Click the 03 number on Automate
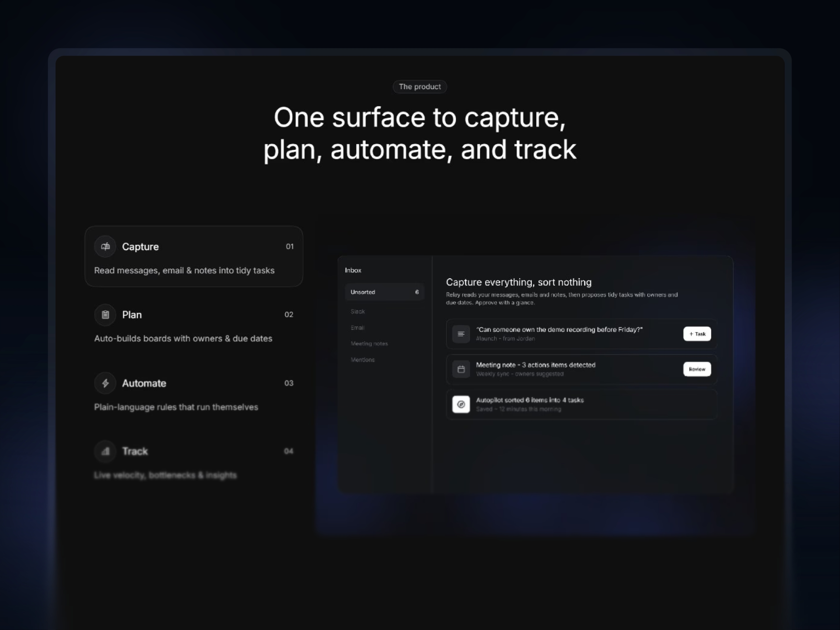Screen dimensions: 840x630 289,383
